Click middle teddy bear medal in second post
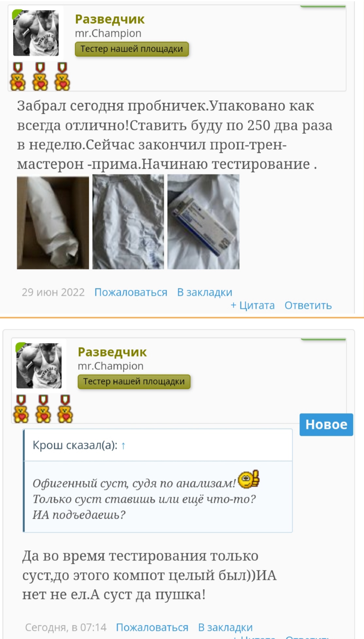This screenshot has height=639, width=364. 43,409
